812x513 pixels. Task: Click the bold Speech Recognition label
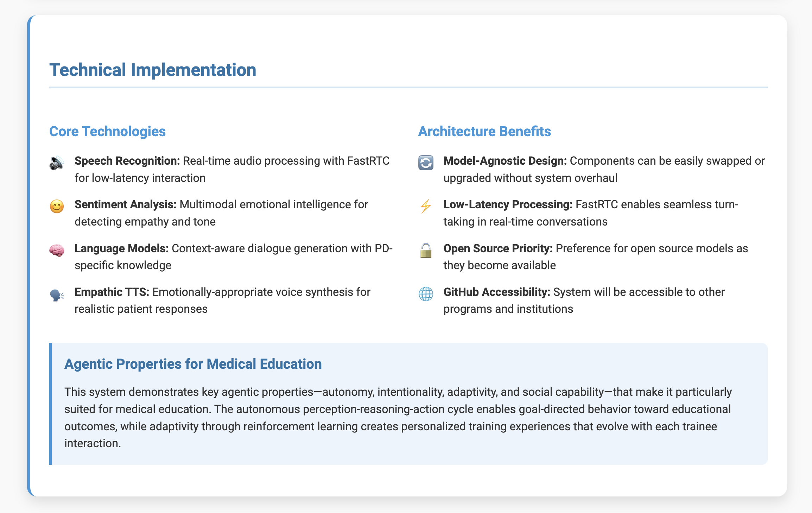(x=127, y=161)
